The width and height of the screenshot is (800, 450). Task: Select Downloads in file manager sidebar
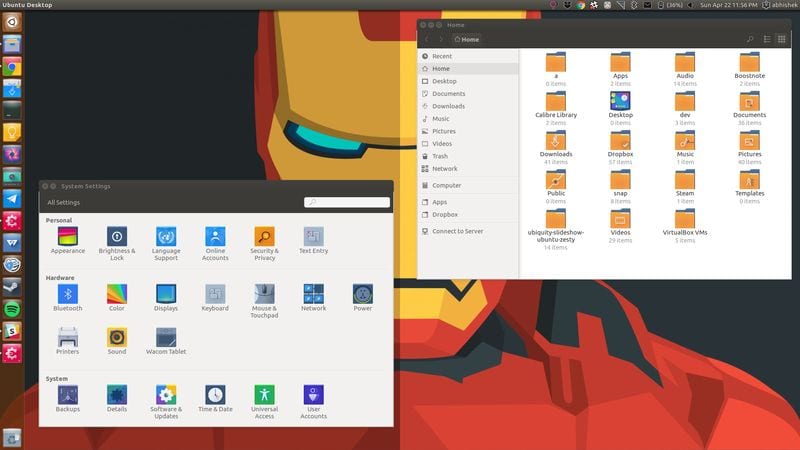tap(468, 106)
